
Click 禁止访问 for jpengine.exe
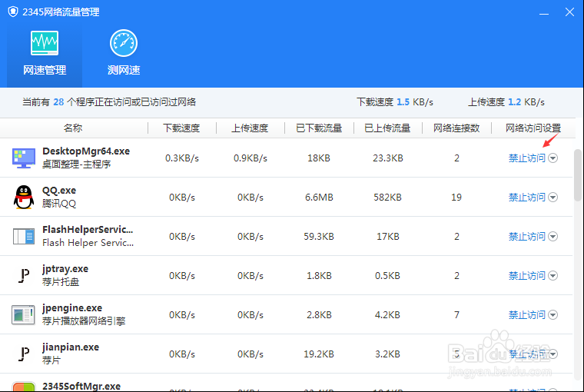point(527,315)
